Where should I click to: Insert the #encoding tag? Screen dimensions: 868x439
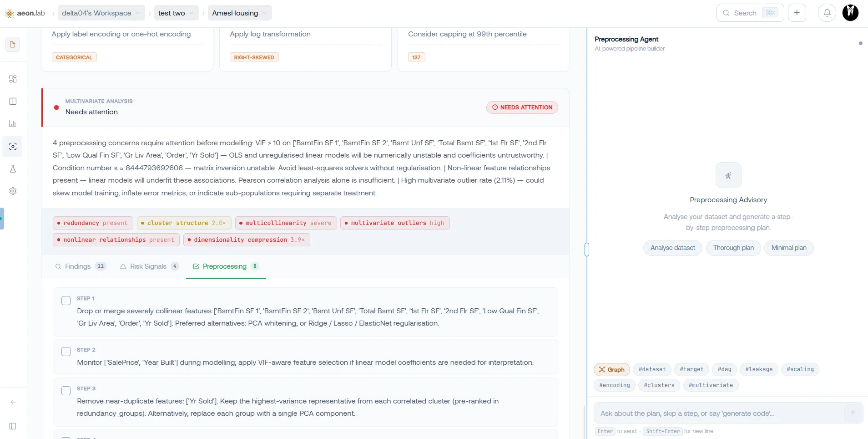[615, 385]
